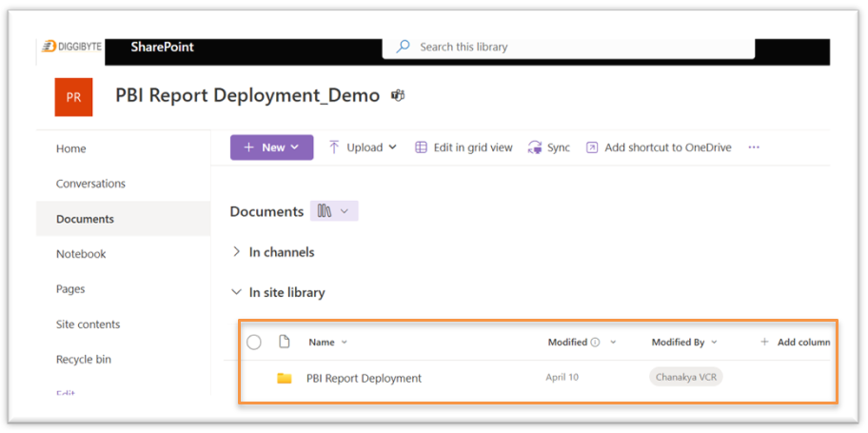This screenshot has width=868, height=433.
Task: Click the Chanakya VCR person chip
Action: [686, 378]
